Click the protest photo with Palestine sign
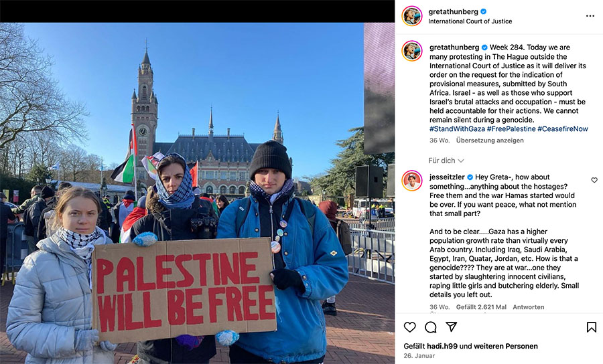 [197, 193]
